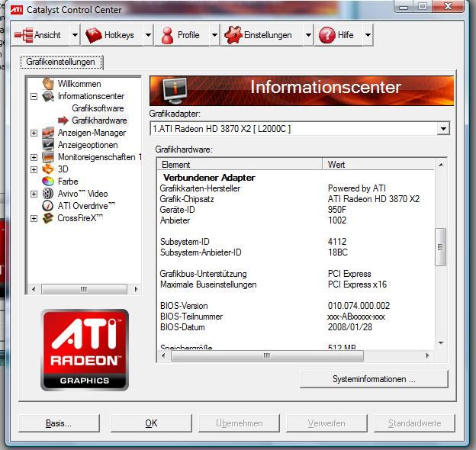The width and height of the screenshot is (476, 450).
Task: Expand the Monitoreigenschaften tree node
Action: pos(34,157)
